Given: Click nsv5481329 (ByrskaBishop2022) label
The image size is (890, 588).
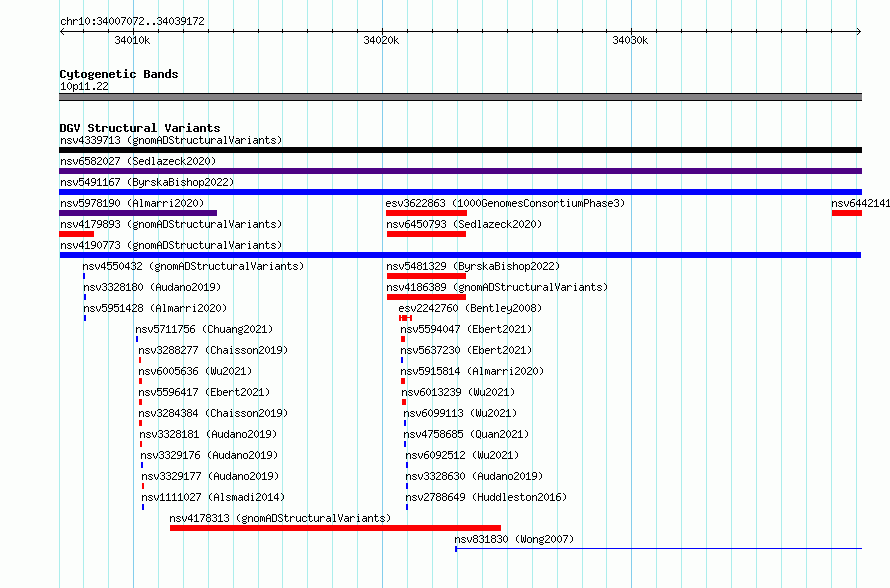Looking at the screenshot, I should [473, 266].
